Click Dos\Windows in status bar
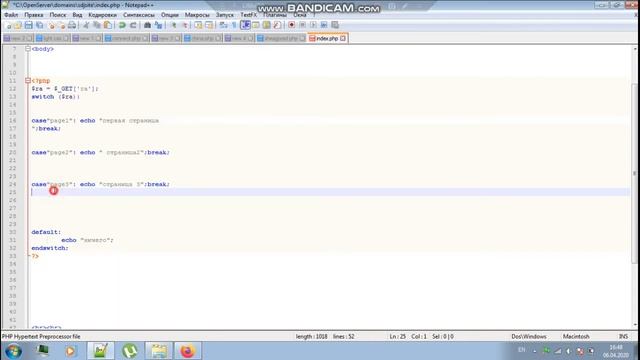This screenshot has height=360, width=640. coord(529,337)
